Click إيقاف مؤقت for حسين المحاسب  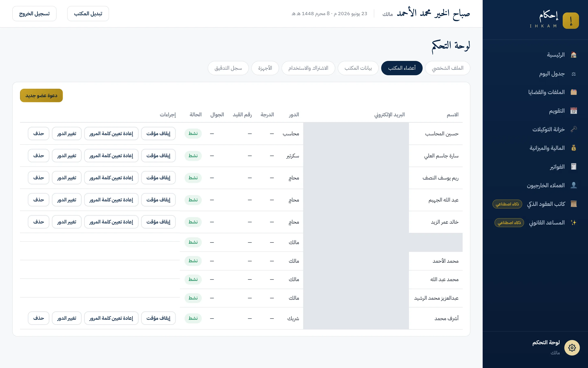point(158,133)
